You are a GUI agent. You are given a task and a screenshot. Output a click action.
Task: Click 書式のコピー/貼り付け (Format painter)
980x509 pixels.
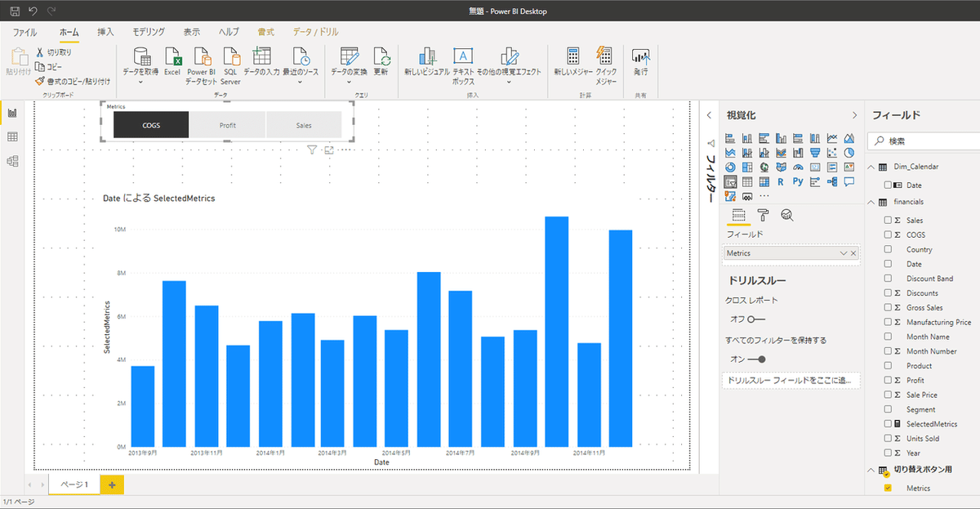coord(72,81)
